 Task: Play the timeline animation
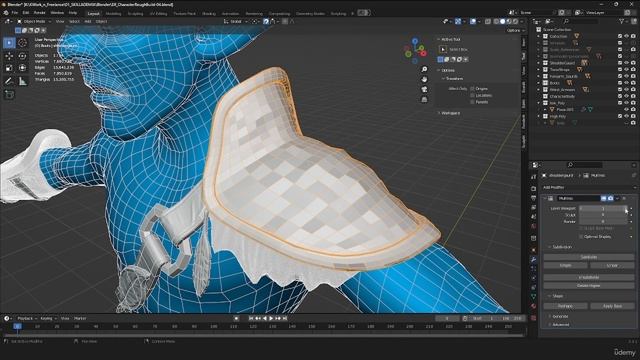(271, 318)
